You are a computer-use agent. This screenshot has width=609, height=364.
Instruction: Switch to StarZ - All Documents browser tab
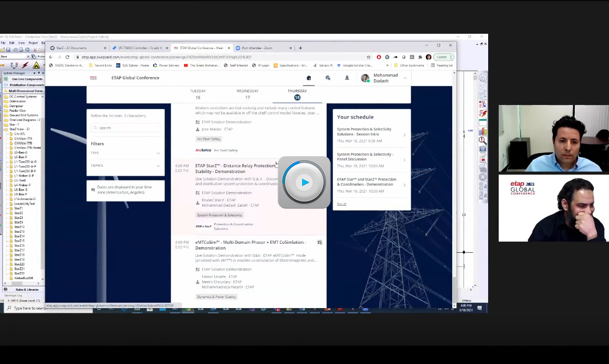(x=72, y=48)
